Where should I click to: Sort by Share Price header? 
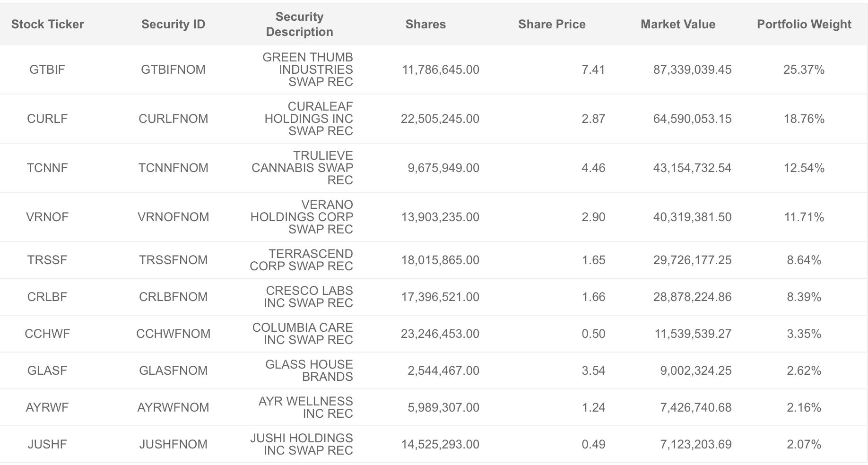point(552,25)
